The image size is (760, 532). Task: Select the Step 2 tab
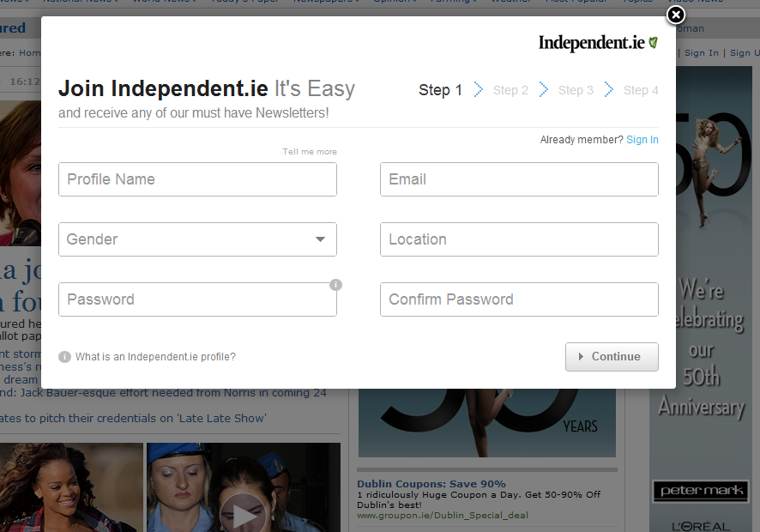pyautogui.click(x=510, y=90)
